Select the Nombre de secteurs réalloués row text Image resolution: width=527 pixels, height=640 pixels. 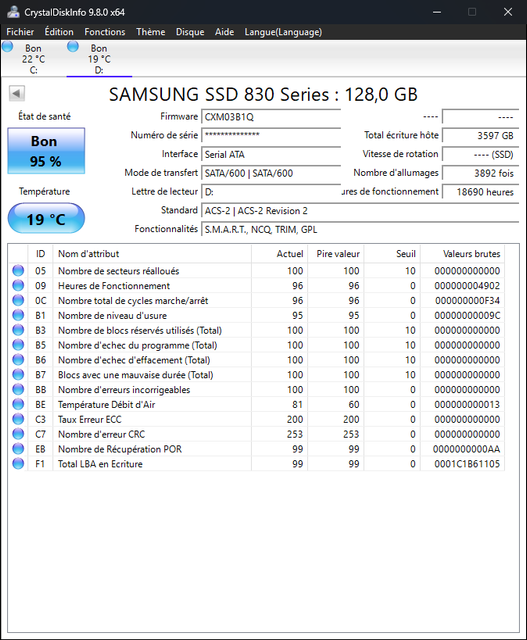coord(118,271)
